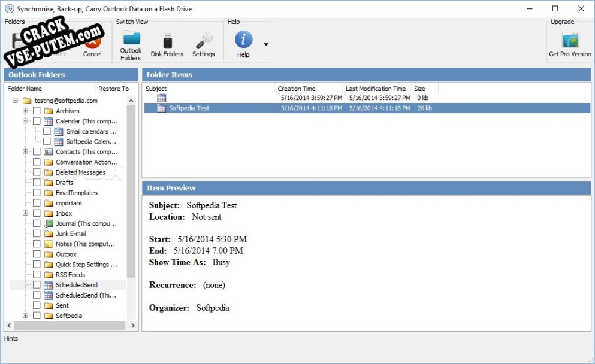Screen dimensions: 595x364
Task: Check the Junk E-mail checkbox
Action: point(37,233)
